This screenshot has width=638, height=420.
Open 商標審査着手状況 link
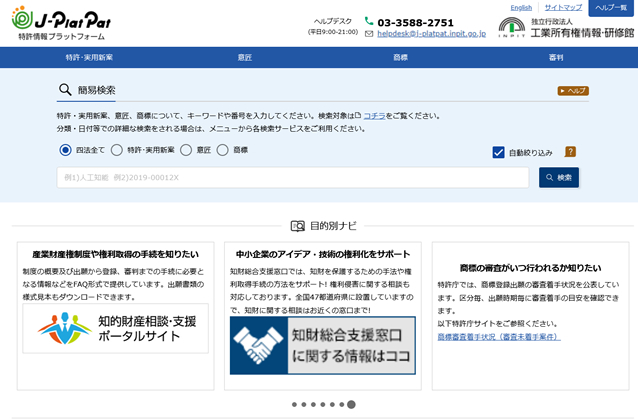point(499,337)
